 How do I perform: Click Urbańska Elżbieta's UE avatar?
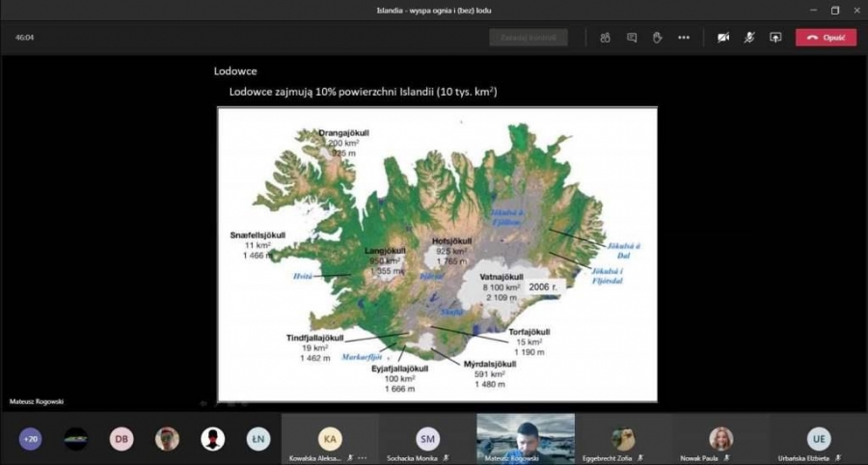click(818, 438)
